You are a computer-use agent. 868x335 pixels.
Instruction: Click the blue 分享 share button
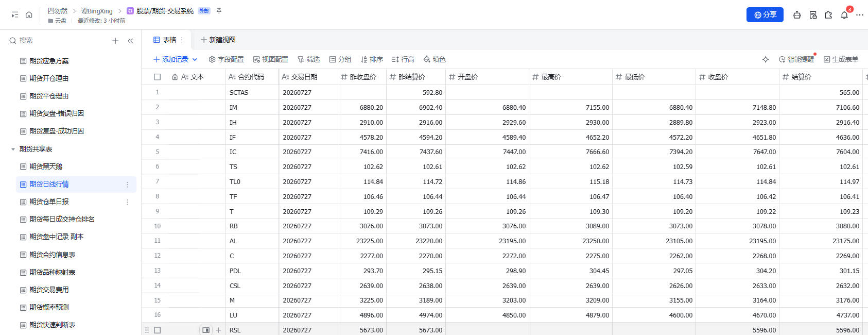pos(765,15)
